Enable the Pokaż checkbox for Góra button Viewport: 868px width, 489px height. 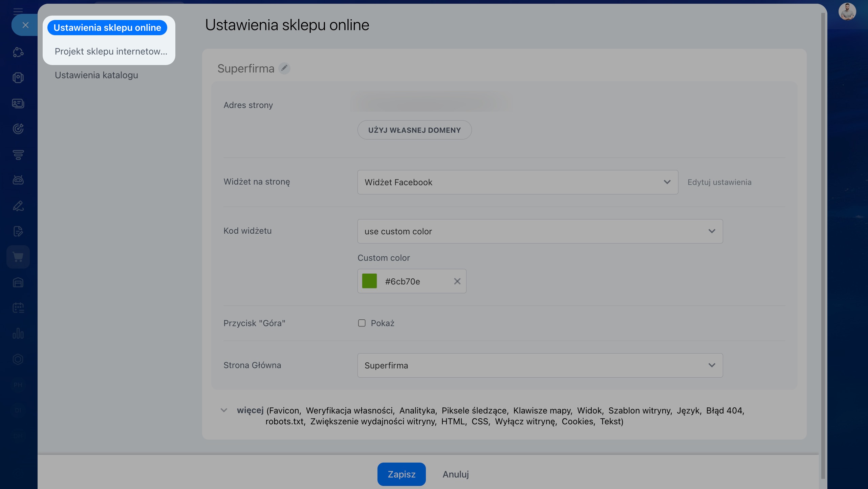pyautogui.click(x=362, y=323)
